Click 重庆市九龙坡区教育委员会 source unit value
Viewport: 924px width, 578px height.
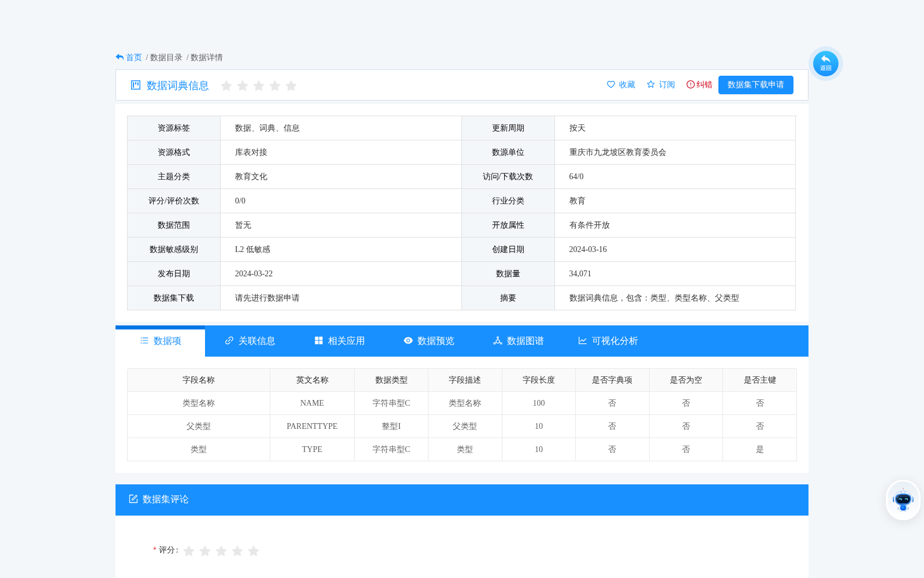[617, 152]
